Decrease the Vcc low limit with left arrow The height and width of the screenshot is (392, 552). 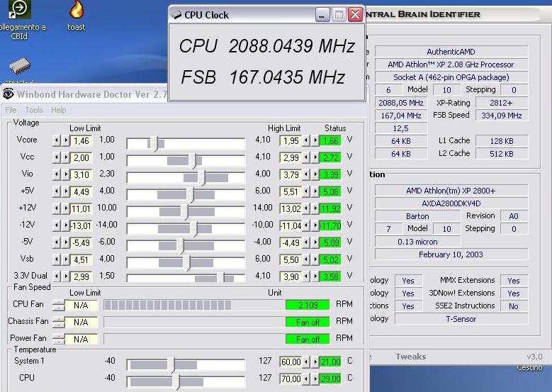56,157
